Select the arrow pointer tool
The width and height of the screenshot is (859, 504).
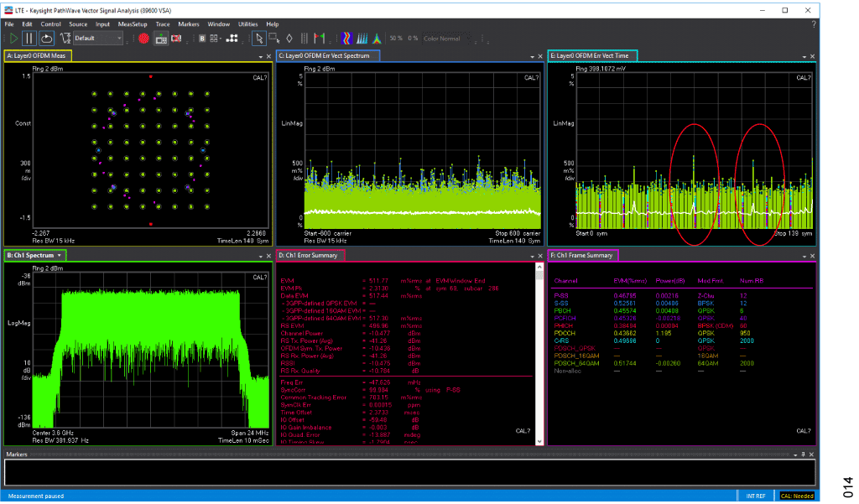(259, 38)
